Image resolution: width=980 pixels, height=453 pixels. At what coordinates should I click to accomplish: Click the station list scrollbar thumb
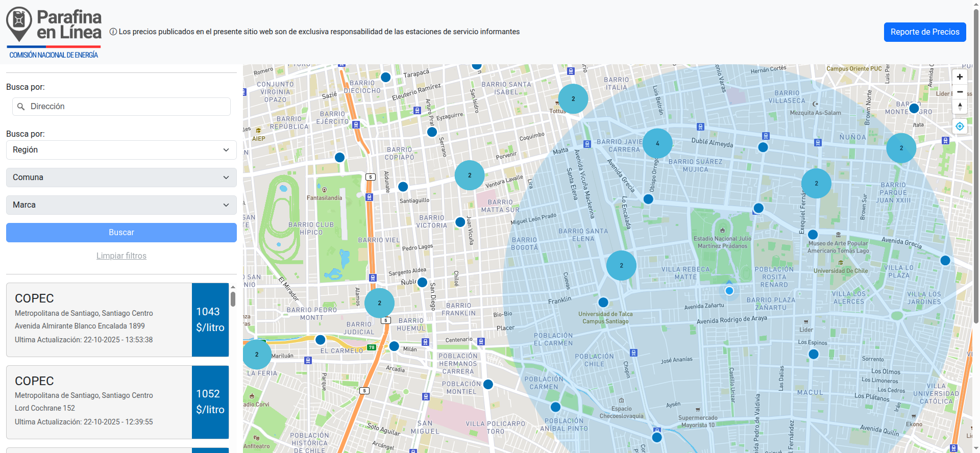click(x=233, y=299)
